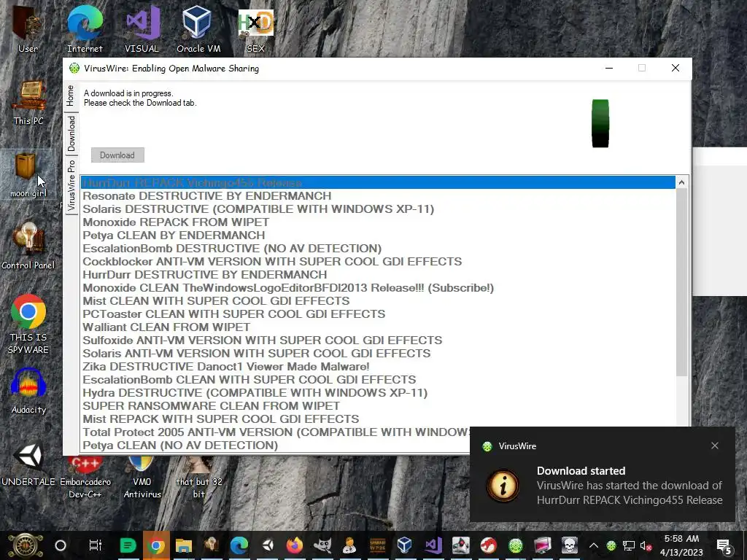747x560 pixels.
Task: Select the highlighted HurrDurr REPACK Vichingo455 Release row
Action: pos(379,183)
